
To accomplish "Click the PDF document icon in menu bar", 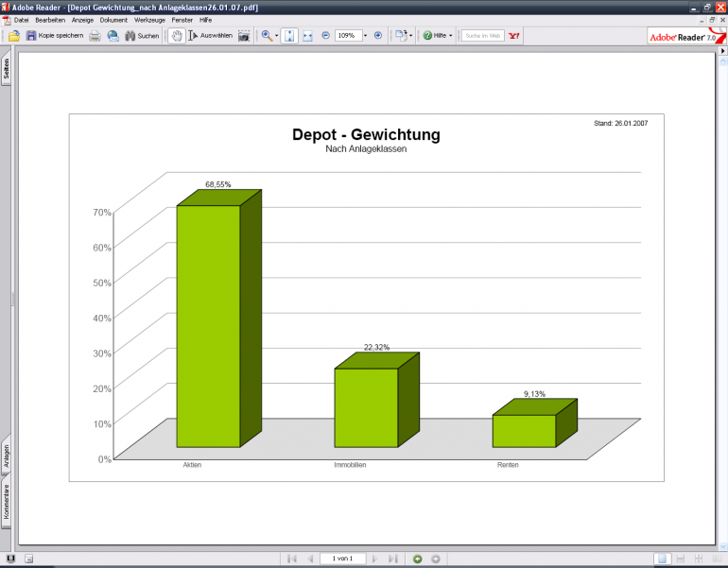I will click(x=7, y=21).
